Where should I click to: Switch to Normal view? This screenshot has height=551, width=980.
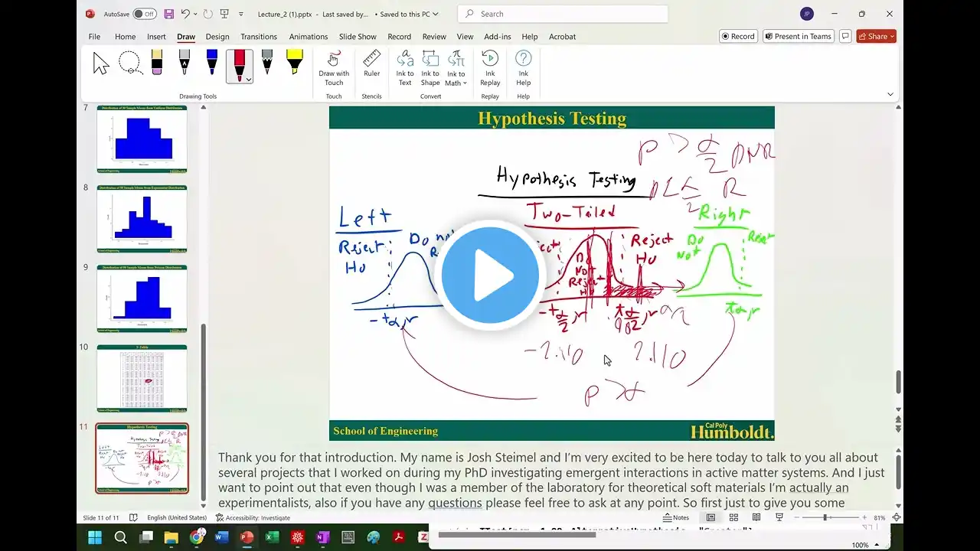click(x=710, y=518)
